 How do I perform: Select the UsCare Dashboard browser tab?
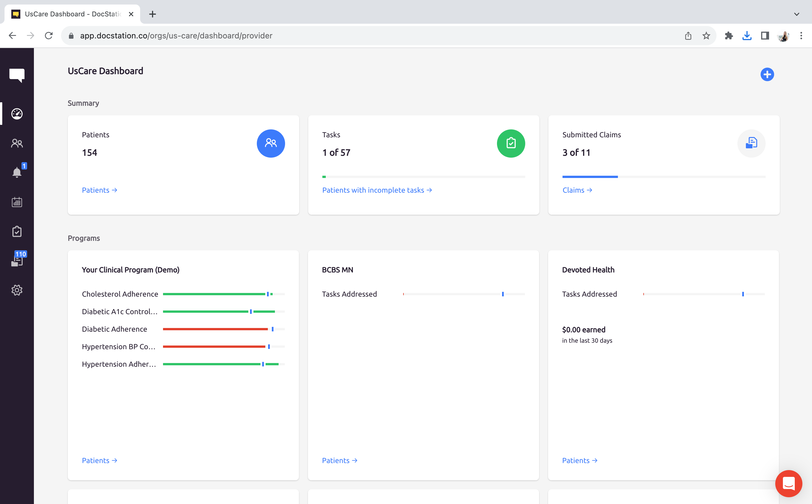[x=72, y=14]
